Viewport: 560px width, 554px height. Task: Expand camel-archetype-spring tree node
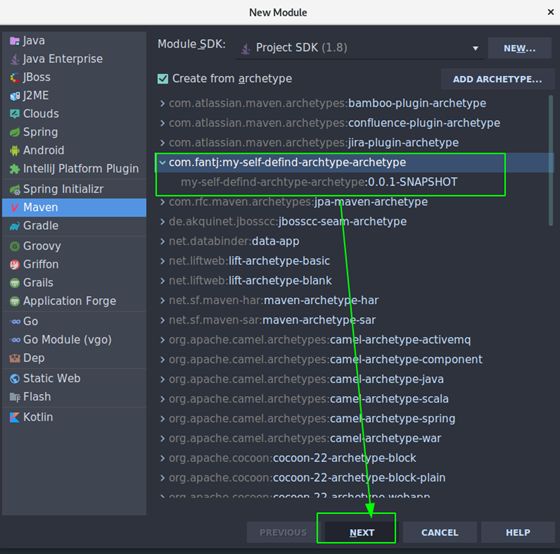tap(162, 419)
